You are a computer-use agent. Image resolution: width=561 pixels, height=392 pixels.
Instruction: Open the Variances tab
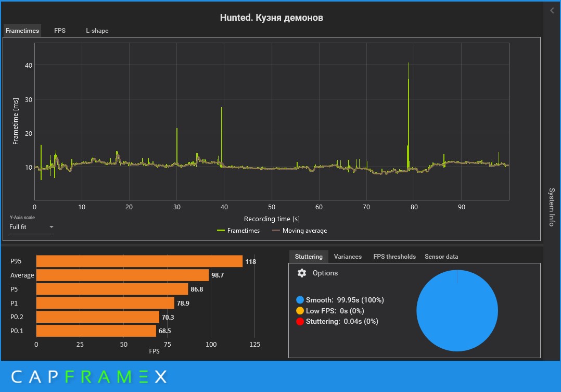(x=348, y=257)
